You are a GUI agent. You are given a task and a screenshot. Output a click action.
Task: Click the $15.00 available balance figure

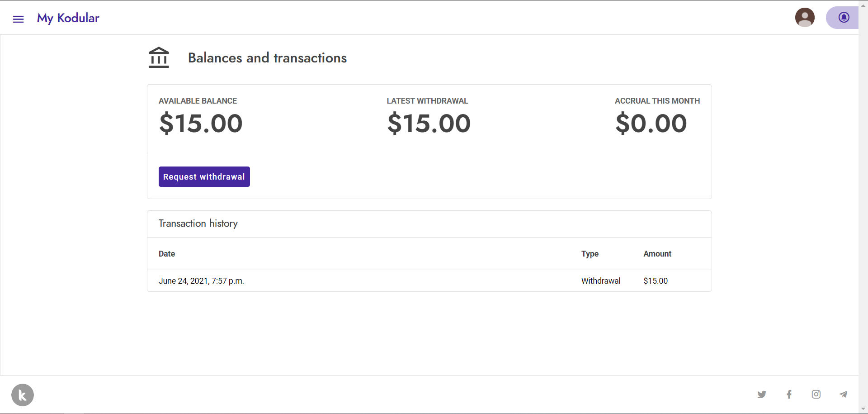tap(201, 124)
